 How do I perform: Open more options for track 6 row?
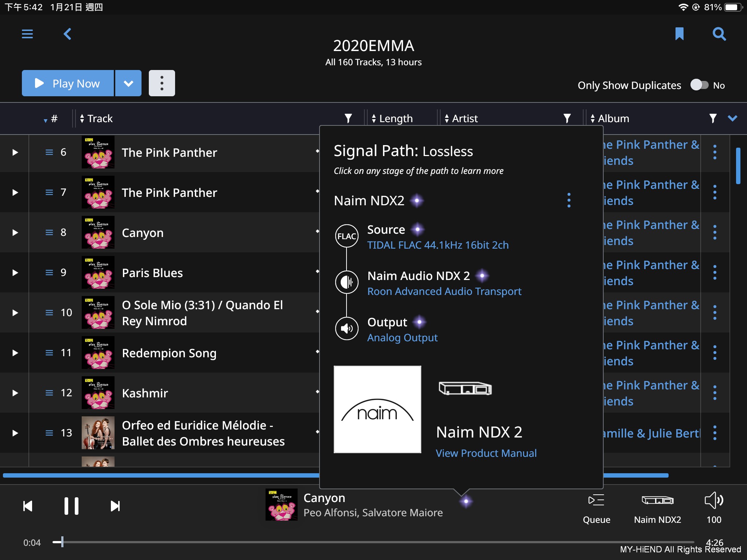pos(715,152)
